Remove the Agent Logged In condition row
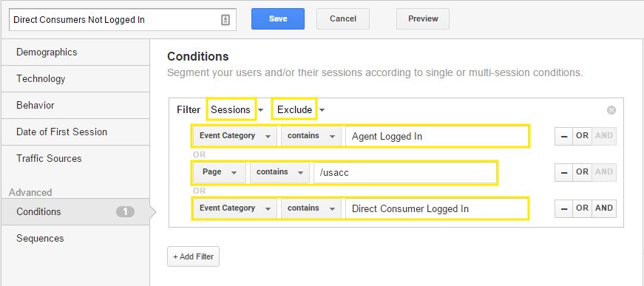This screenshot has height=286, width=644. tap(564, 136)
